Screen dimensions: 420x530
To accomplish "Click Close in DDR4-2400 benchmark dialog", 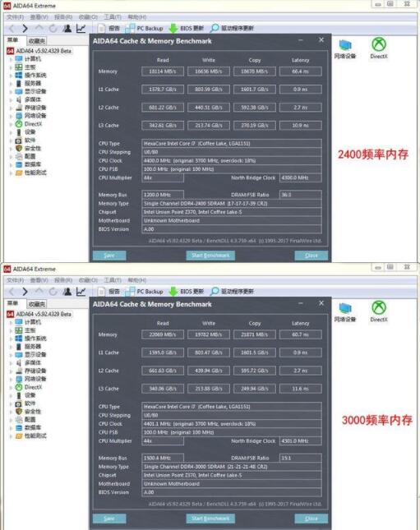I will pyautogui.click(x=312, y=256).
